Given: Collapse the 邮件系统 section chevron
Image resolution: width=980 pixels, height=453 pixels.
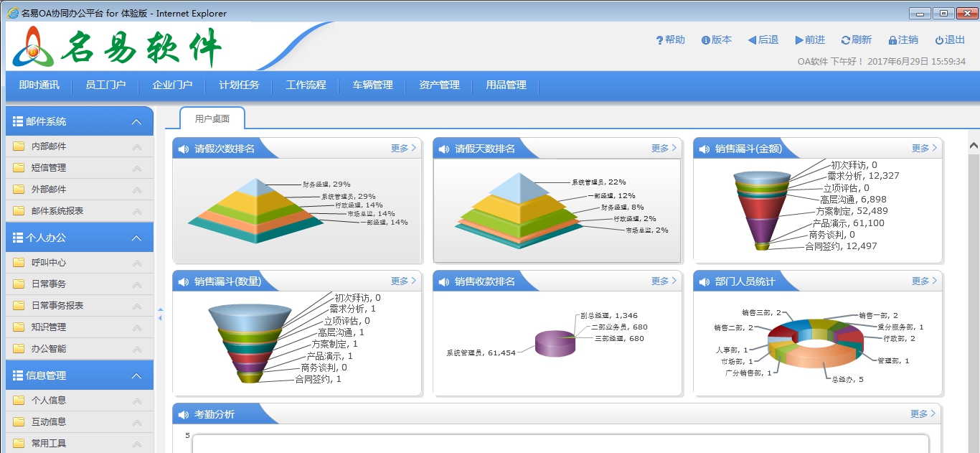Looking at the screenshot, I should click(136, 121).
